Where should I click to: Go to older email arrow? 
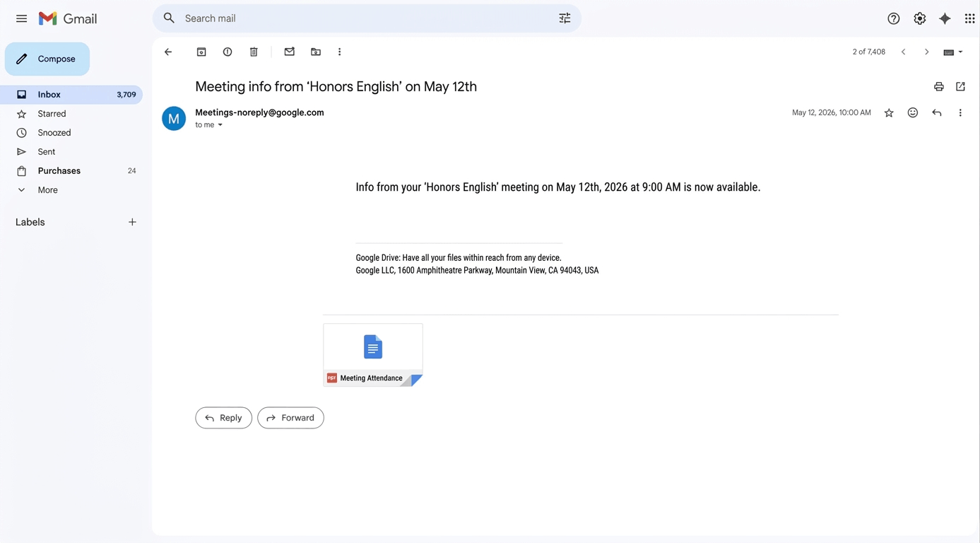pyautogui.click(x=927, y=52)
